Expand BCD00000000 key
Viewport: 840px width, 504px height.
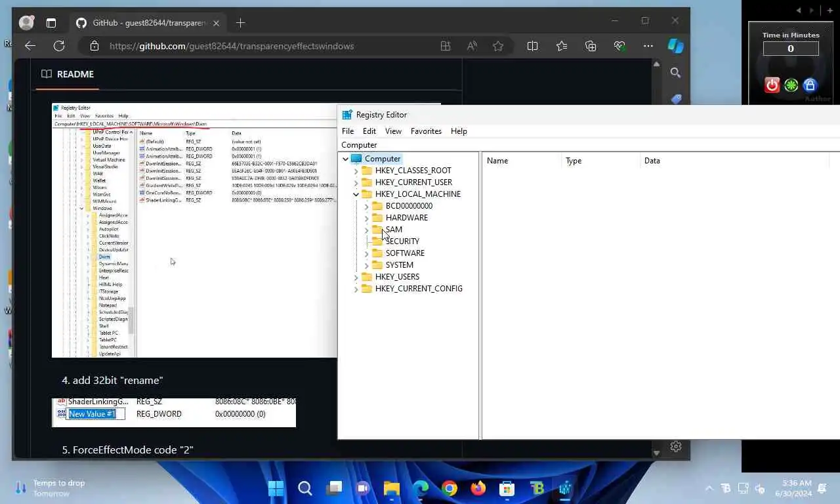click(x=366, y=206)
